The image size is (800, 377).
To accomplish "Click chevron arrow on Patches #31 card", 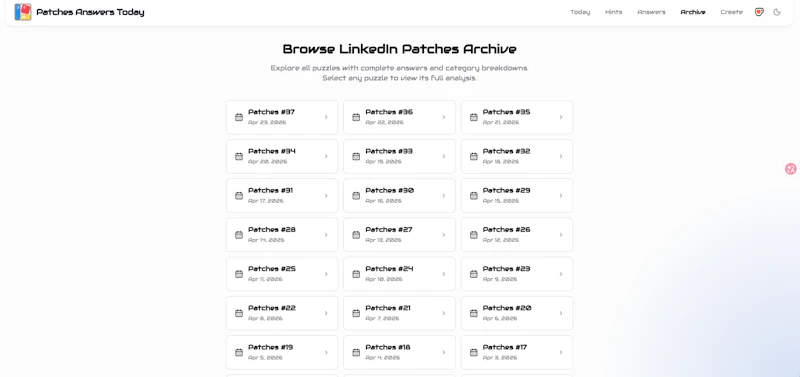I will coord(326,195).
